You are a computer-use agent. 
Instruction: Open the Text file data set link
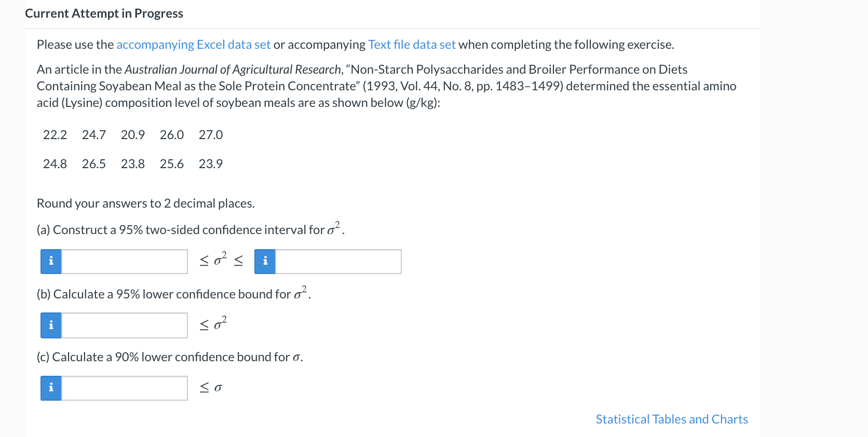pyautogui.click(x=412, y=45)
